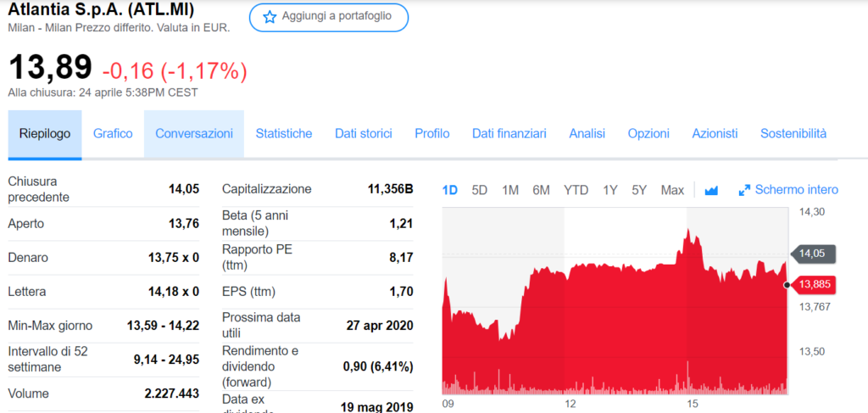Click the Denaro value 13,75 x 0
Viewport: 868px width, 413px height.
(173, 258)
